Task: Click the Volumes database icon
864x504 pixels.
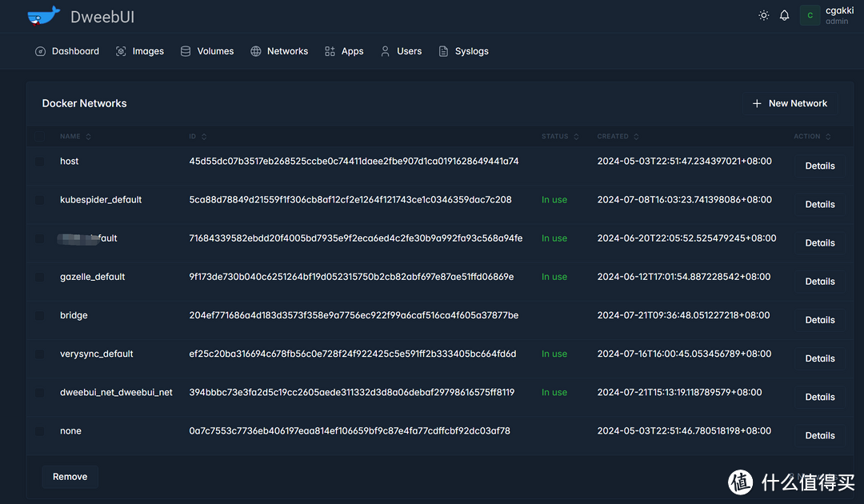Action: (x=186, y=51)
